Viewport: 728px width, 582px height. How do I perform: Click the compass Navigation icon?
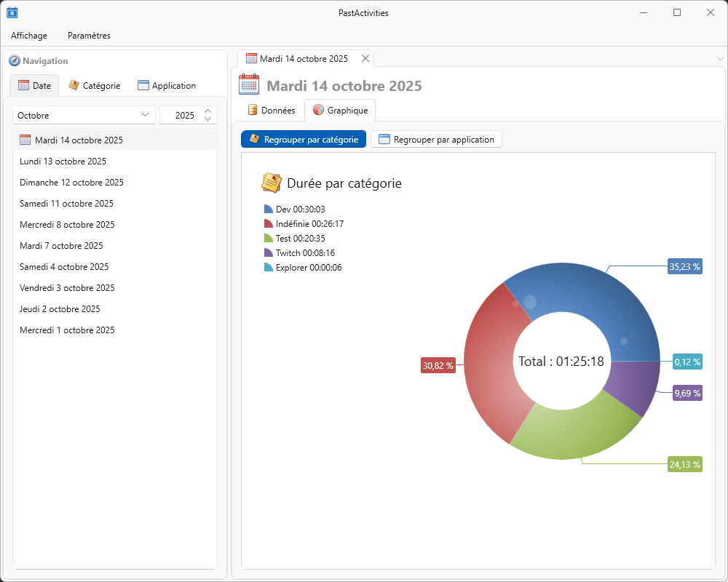coord(15,61)
